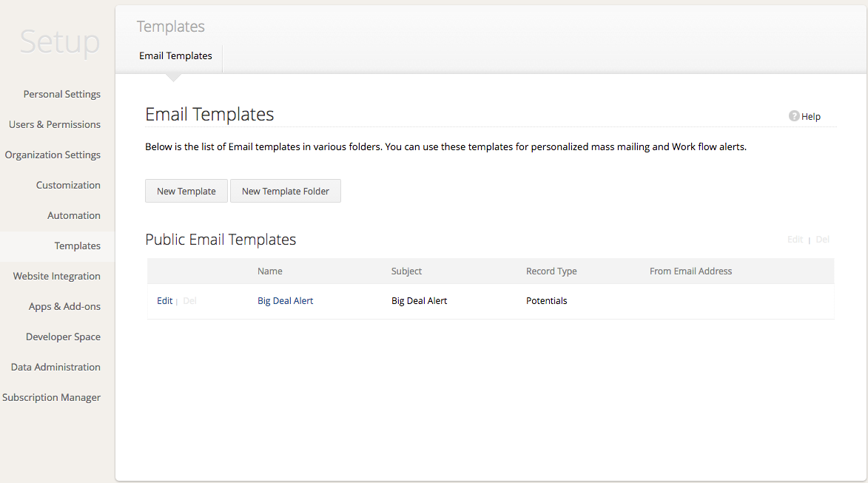This screenshot has height=483, width=868.
Task: Go to Developer Space
Action: (x=63, y=337)
